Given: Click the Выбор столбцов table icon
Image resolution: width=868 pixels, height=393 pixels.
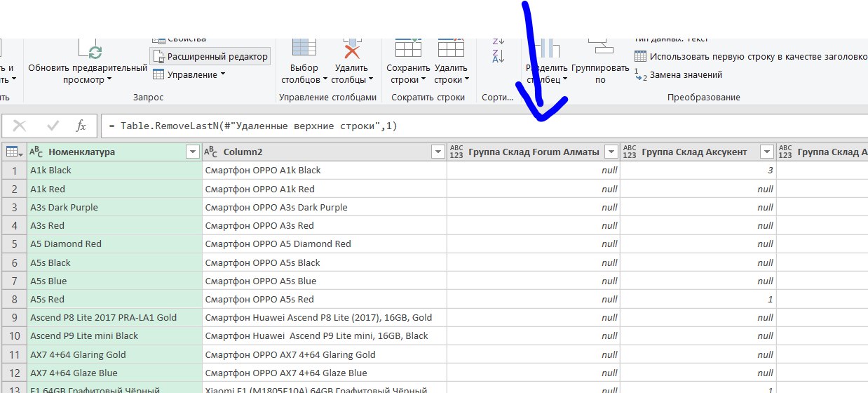Looking at the screenshot, I should point(304,48).
